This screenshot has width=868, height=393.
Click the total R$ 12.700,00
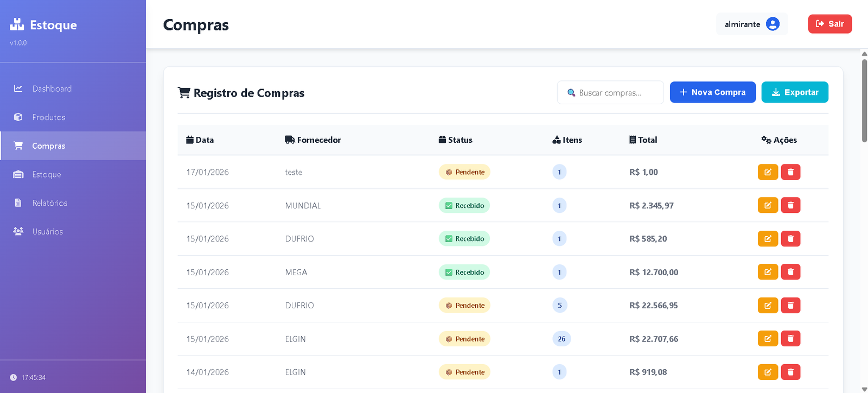click(654, 272)
